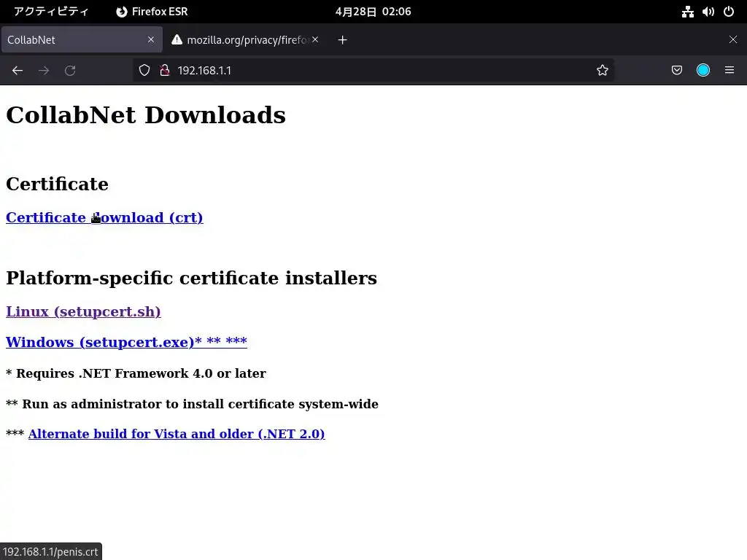Viewport: 747px width, 560px height.
Task: Go back to the previous page
Action: point(18,71)
